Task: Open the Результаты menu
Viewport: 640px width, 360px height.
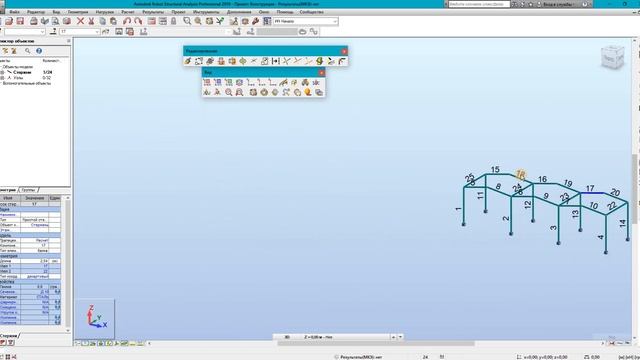Action: 153,12
